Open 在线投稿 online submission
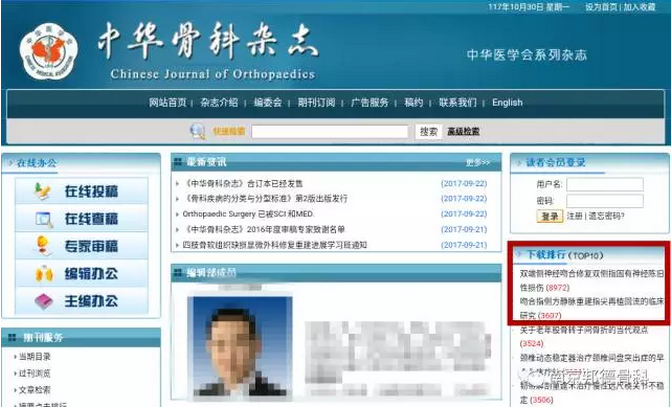 click(81, 191)
